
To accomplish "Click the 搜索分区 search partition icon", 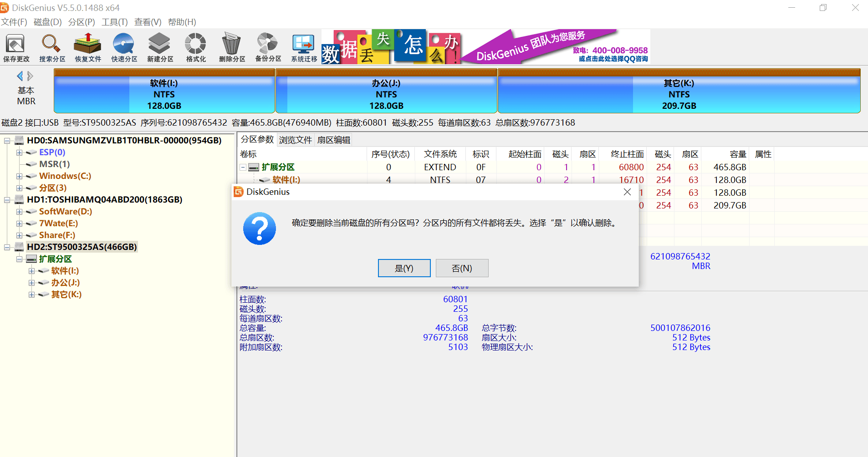I will pos(52,47).
